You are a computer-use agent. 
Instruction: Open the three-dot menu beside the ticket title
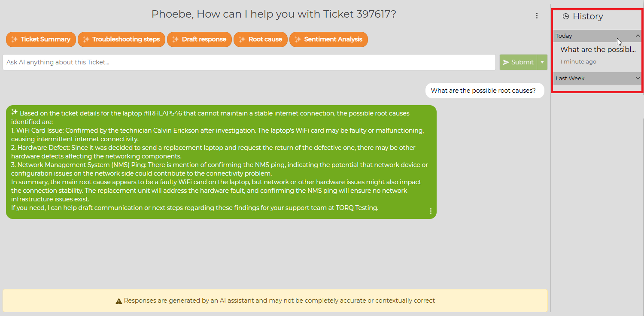[x=537, y=16]
